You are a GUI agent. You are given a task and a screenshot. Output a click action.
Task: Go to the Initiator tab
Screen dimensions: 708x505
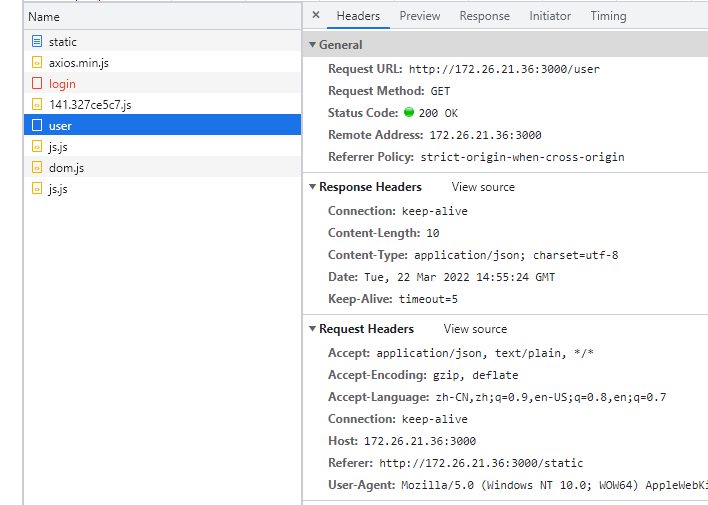550,16
